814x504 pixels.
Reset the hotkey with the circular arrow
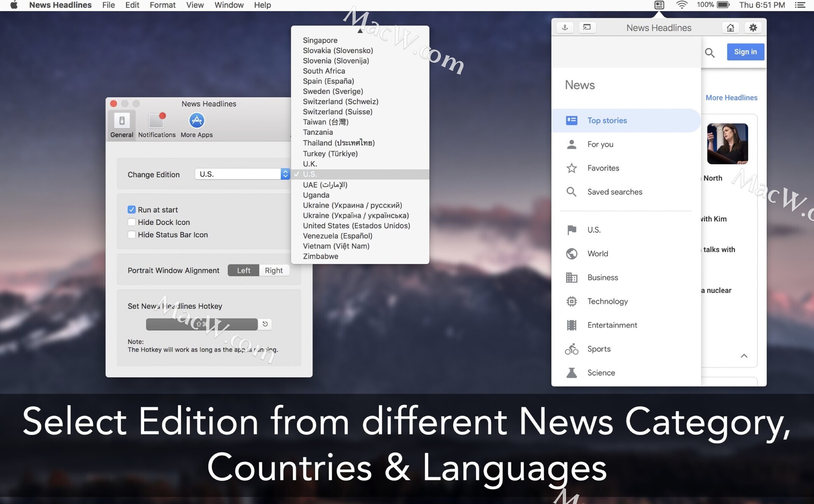click(x=265, y=324)
